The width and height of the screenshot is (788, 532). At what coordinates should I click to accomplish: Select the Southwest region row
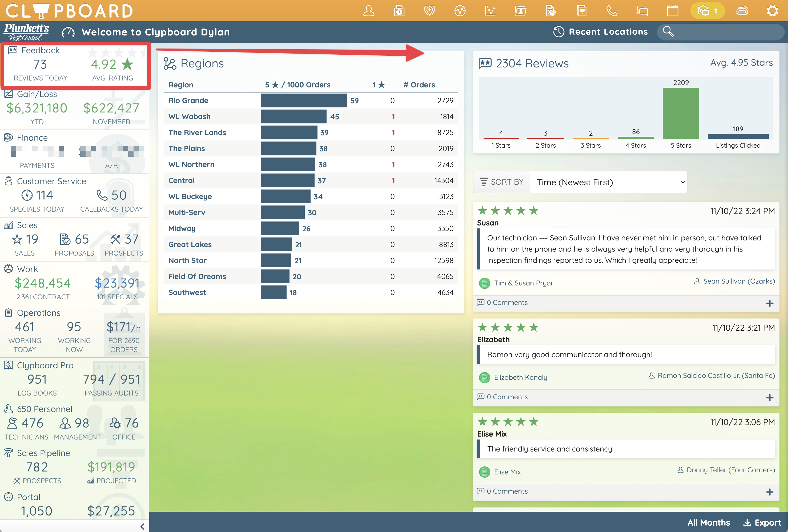pyautogui.click(x=311, y=293)
